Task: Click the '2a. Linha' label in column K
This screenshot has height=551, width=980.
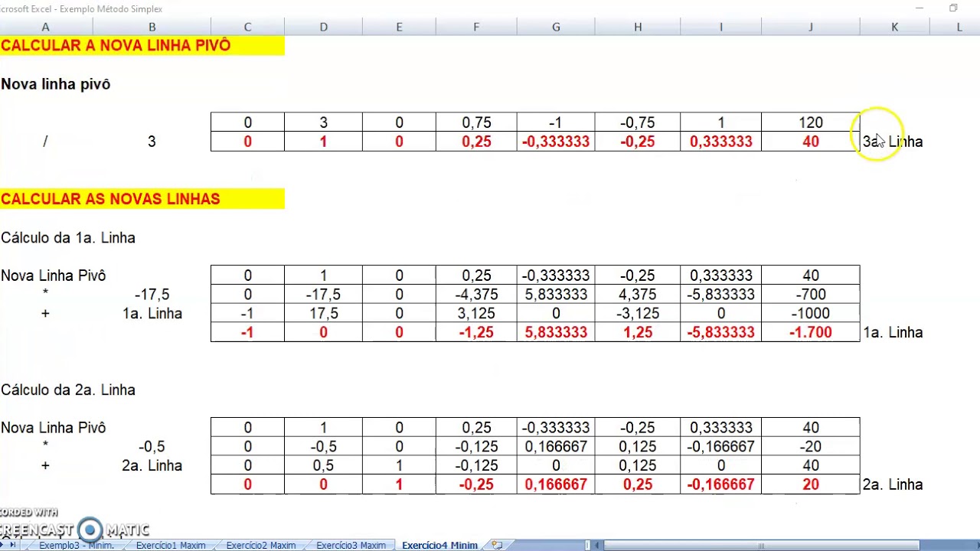Action: click(x=893, y=484)
